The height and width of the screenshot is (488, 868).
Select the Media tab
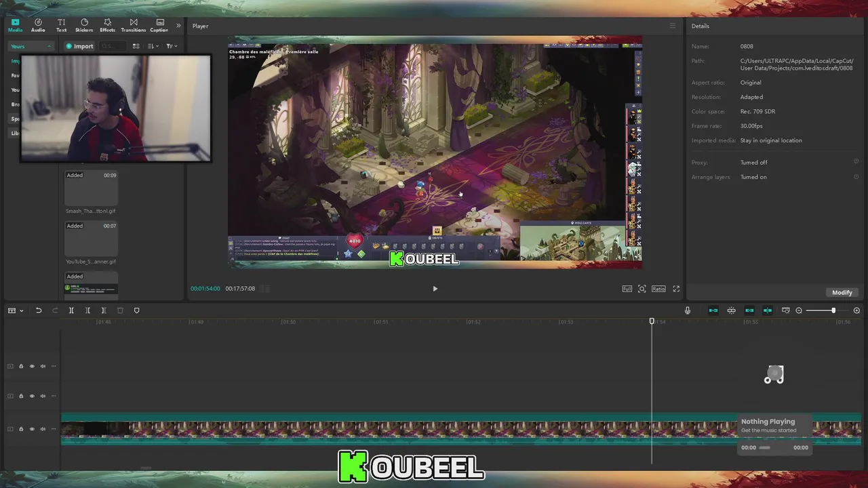(x=15, y=26)
